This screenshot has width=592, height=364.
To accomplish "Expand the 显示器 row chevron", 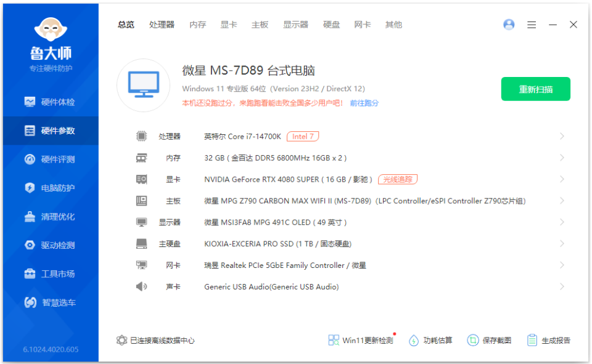I will coord(562,222).
